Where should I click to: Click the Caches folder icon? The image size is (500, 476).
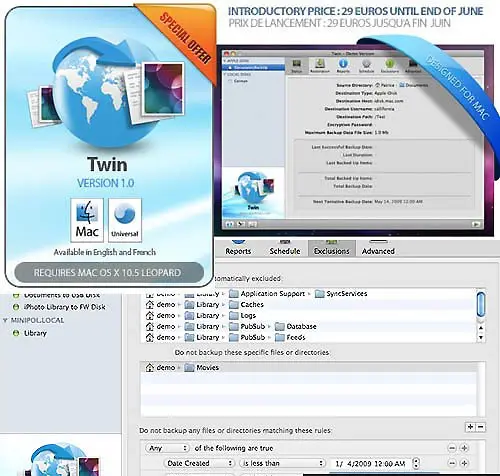(234, 304)
